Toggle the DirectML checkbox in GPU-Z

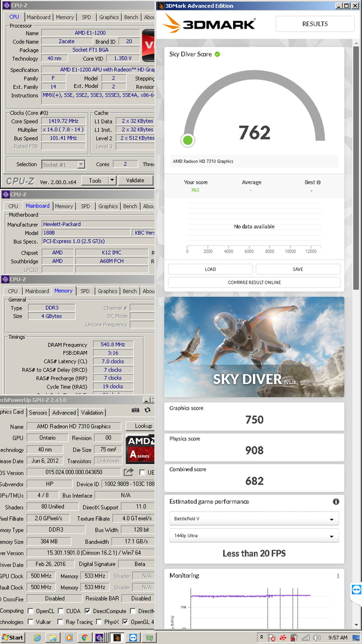(134, 611)
